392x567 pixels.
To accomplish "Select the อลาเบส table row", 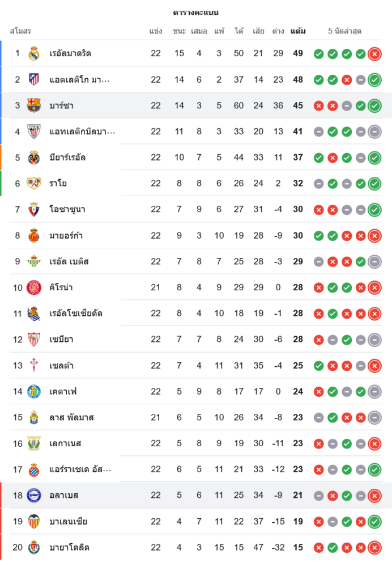I will (x=196, y=496).
